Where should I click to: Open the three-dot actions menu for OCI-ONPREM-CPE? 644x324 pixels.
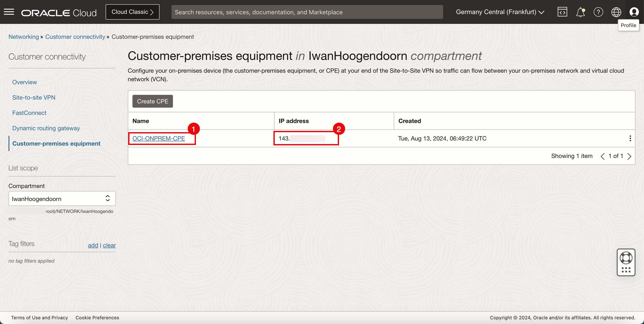click(x=630, y=138)
